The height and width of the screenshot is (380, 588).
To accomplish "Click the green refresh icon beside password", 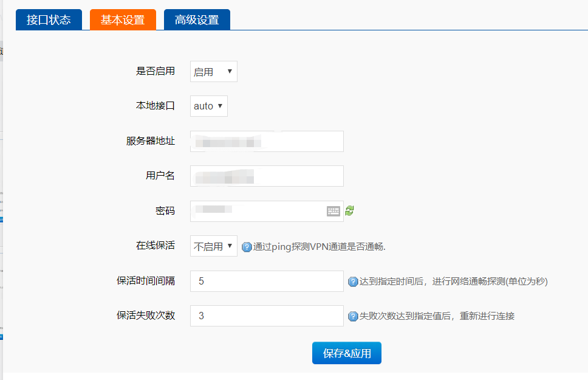I will (x=349, y=210).
